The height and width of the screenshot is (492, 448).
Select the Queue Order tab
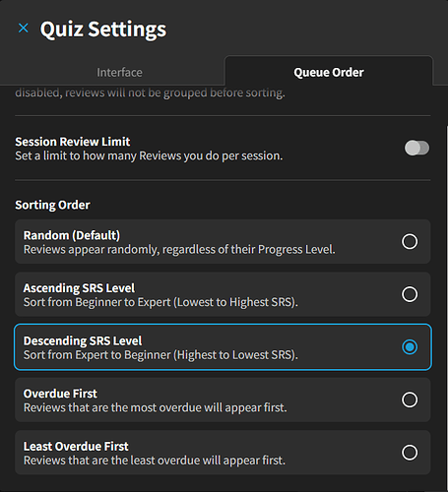coord(329,72)
